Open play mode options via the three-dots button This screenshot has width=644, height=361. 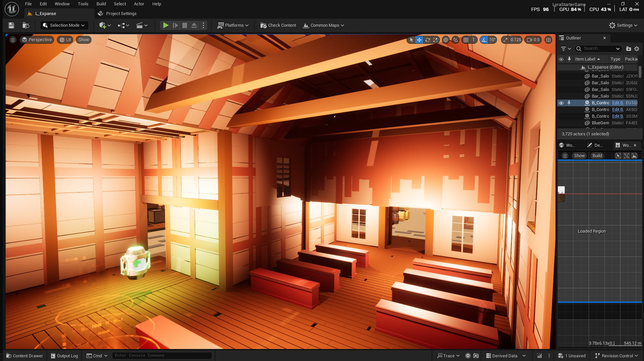tap(203, 25)
